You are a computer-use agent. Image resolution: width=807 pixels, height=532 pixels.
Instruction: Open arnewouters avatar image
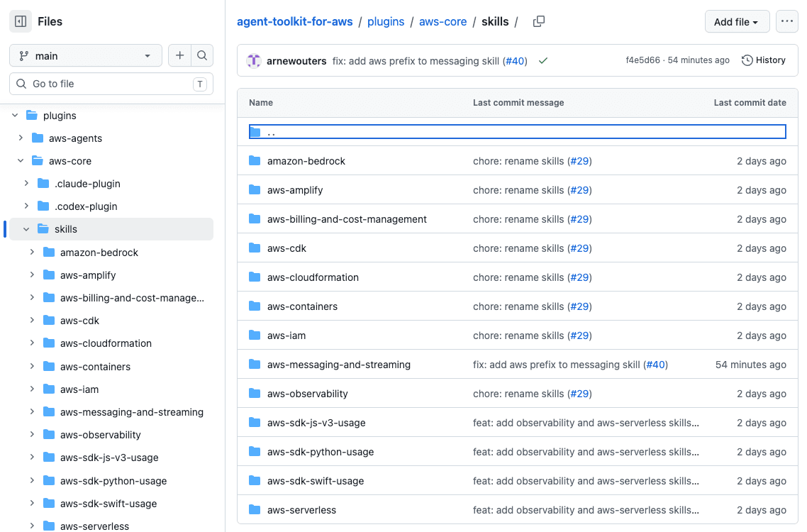pyautogui.click(x=254, y=61)
